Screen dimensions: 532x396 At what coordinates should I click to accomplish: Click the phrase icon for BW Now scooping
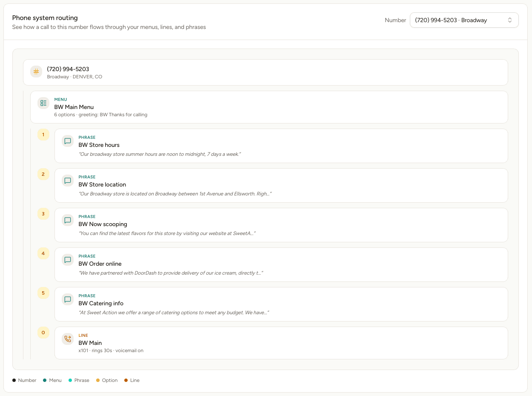pyautogui.click(x=68, y=220)
